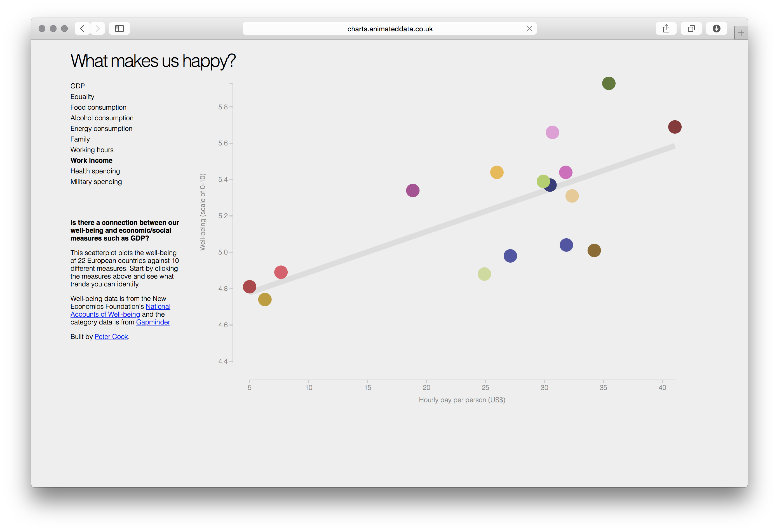This screenshot has height=532, width=779.
Task: Stop loading with the address bar X
Action: tap(529, 29)
